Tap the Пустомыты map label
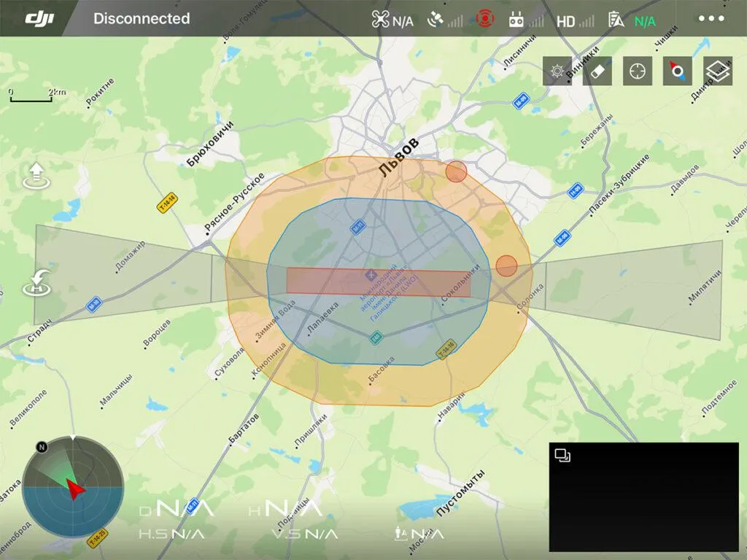This screenshot has width=747, height=560. click(x=461, y=492)
